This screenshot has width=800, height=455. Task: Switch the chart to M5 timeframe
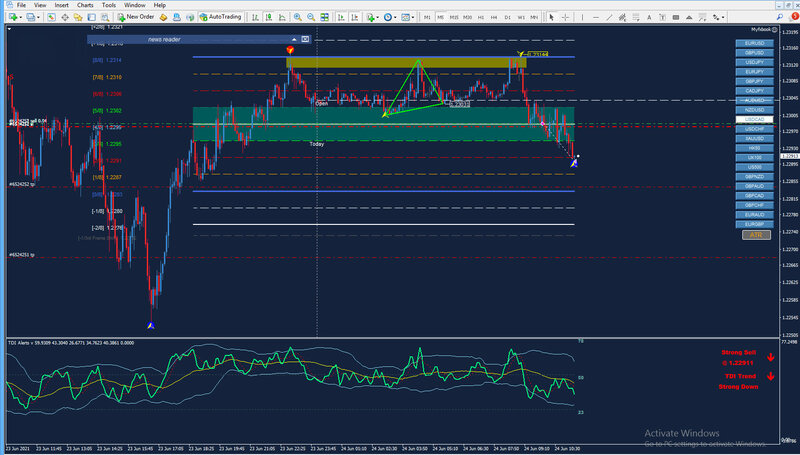tap(441, 17)
